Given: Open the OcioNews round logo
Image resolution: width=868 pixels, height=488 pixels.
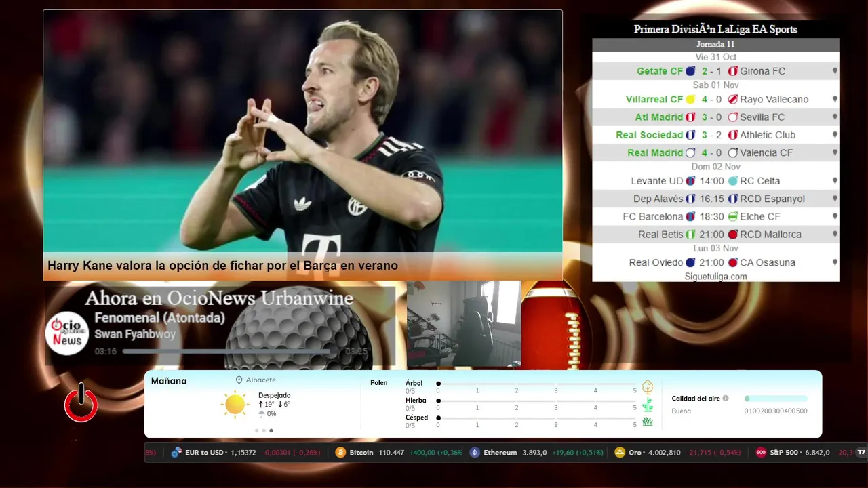Looking at the screenshot, I should 67,333.
